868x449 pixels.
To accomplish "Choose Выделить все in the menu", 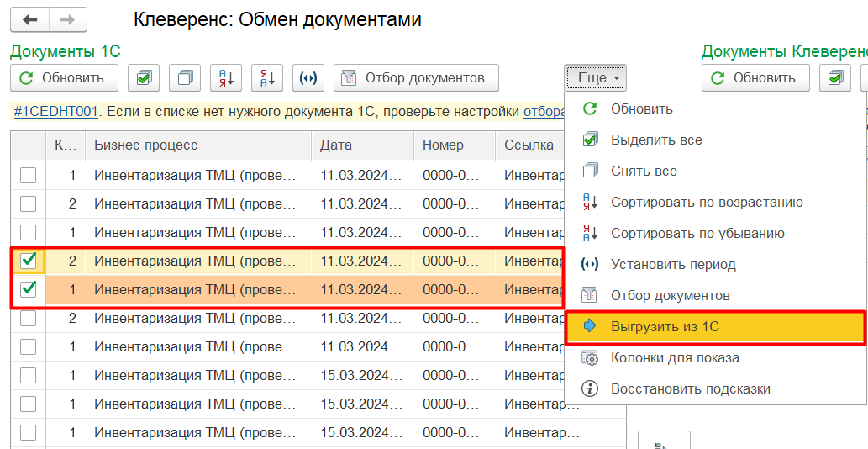I will click(715, 140).
